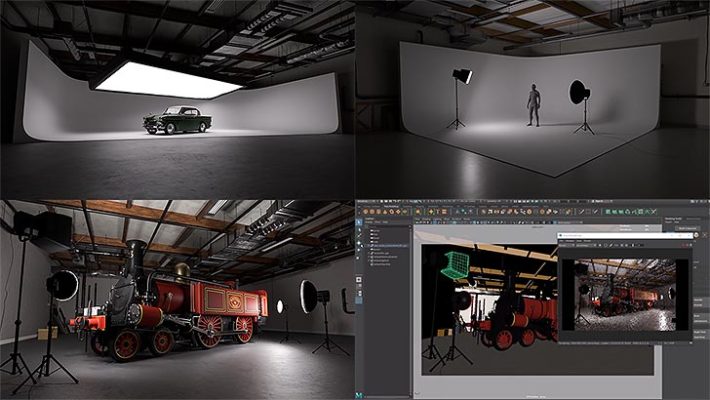Select the highlighted item in Outliner list
The image size is (710, 400).
[x=390, y=244]
